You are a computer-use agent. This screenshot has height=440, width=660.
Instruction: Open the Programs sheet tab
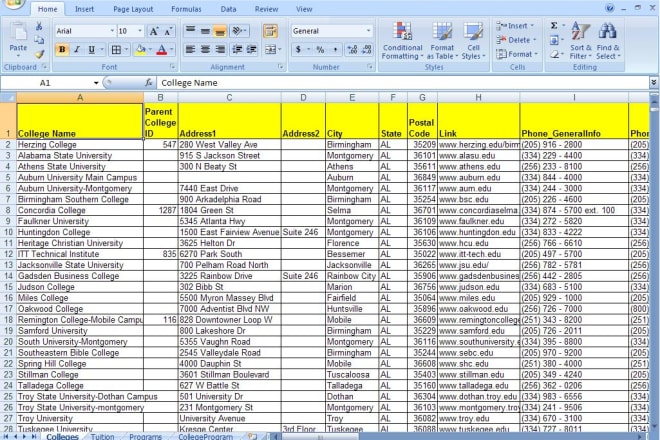point(145,436)
